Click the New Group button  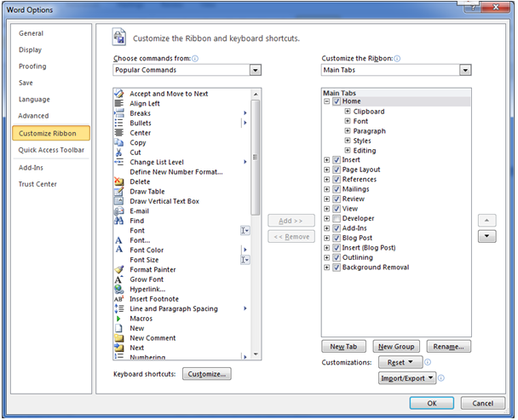point(396,347)
